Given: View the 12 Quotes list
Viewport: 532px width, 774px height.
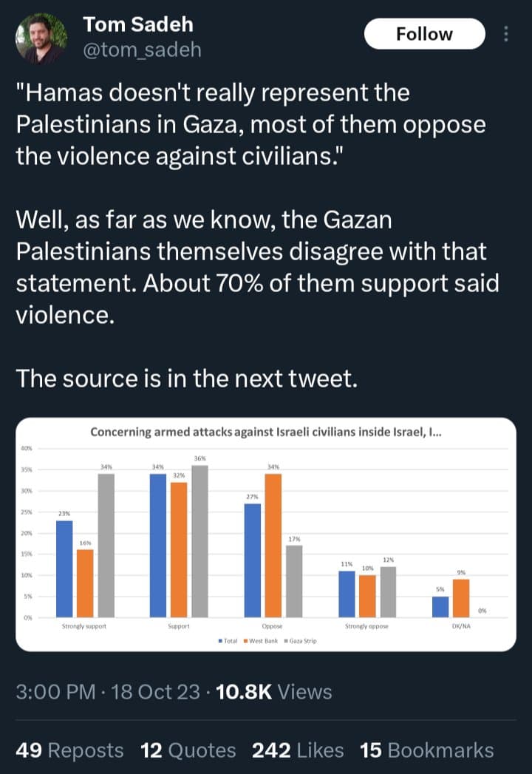Looking at the screenshot, I should point(188,750).
